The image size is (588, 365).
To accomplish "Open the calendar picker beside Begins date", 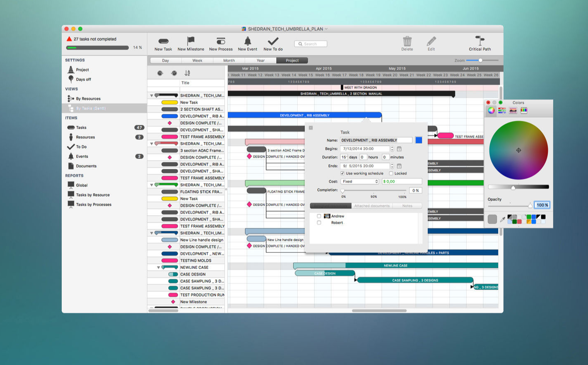I will (399, 149).
